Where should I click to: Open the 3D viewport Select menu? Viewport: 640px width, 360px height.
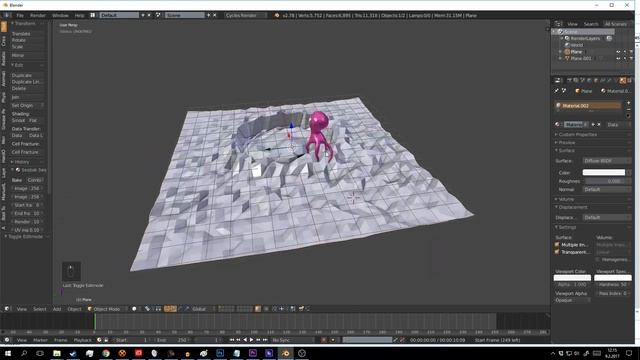click(40, 309)
